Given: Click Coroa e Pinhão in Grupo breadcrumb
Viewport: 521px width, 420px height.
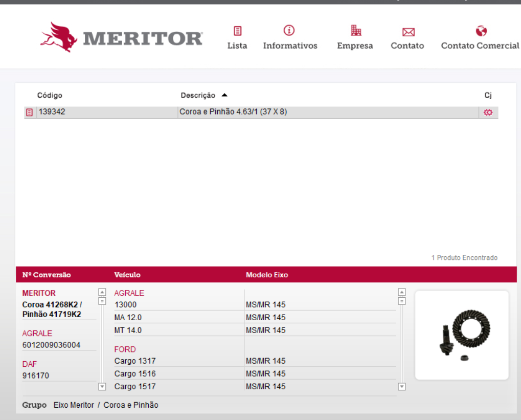Looking at the screenshot, I should pyautogui.click(x=131, y=405).
